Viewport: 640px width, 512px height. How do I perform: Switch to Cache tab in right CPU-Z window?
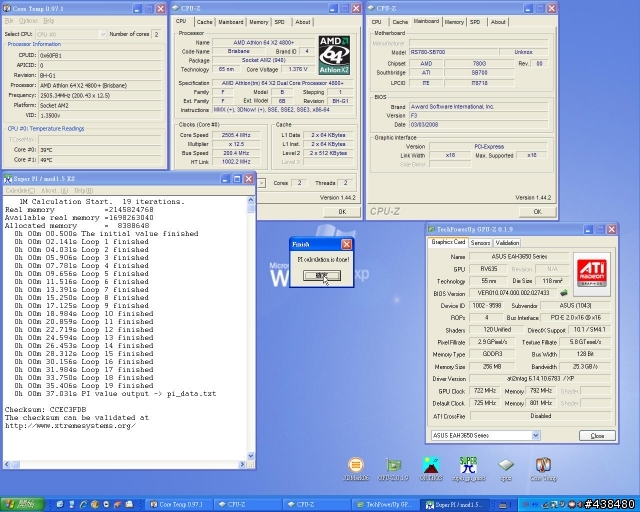[400, 22]
